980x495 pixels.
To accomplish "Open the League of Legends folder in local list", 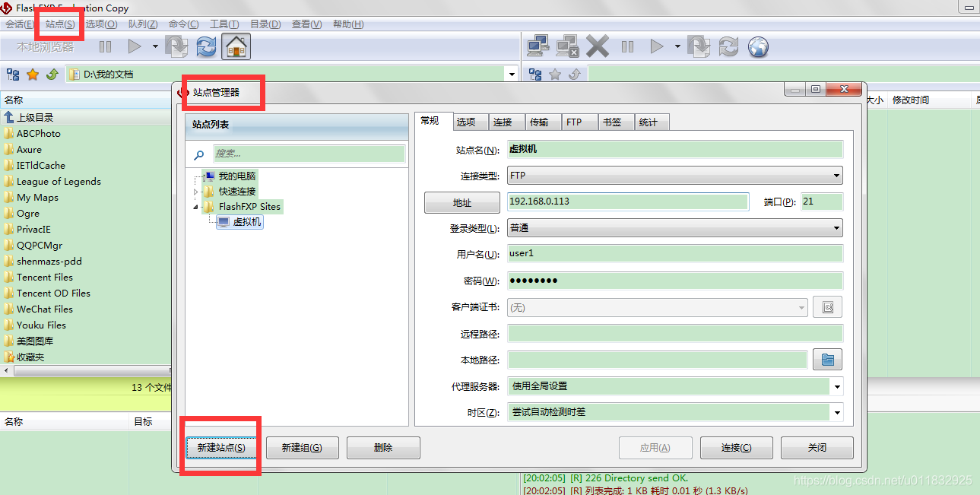I will (x=59, y=182).
